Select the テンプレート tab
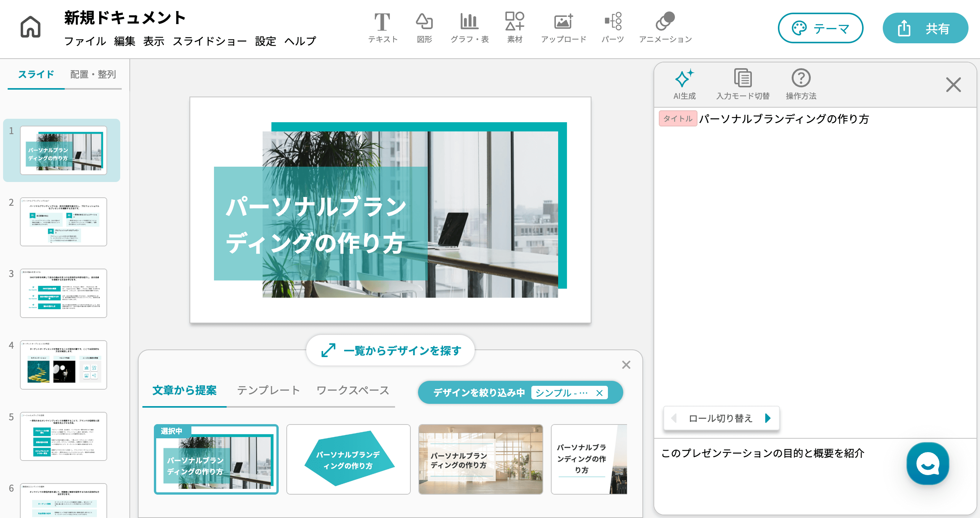This screenshot has height=518, width=980. click(268, 390)
